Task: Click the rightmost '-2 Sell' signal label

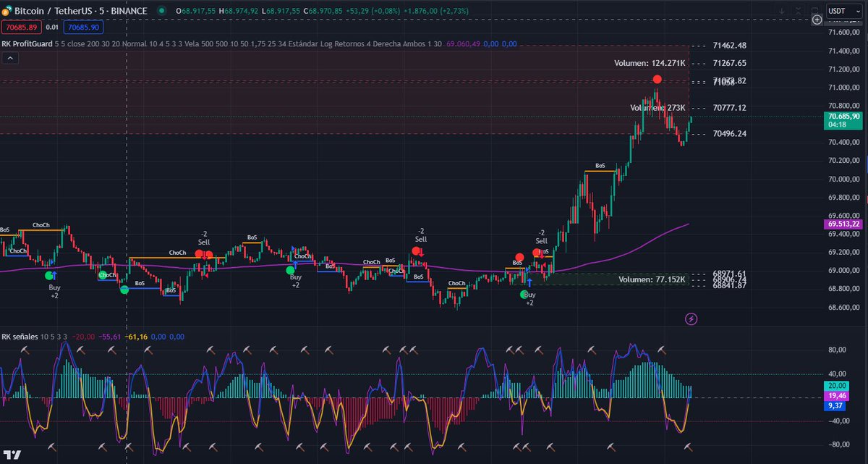Action: (541, 237)
